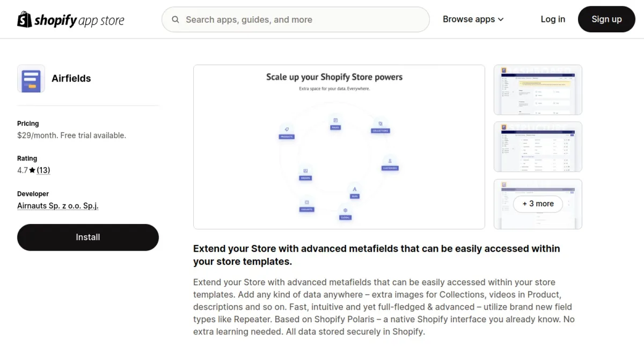Open the 13 reviews link
Image resolution: width=644 pixels, height=349 pixels.
(x=43, y=170)
